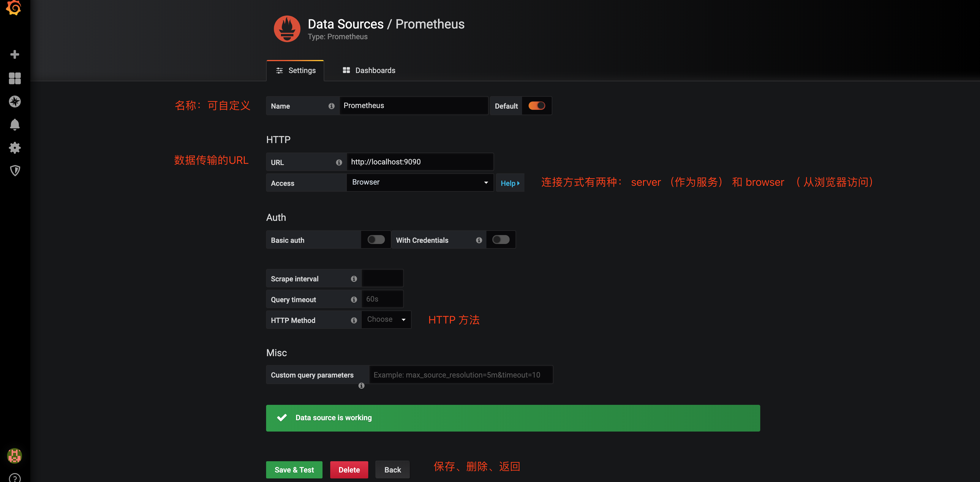Open the Explore compass icon
Image resolution: width=980 pixels, height=482 pixels.
point(15,102)
